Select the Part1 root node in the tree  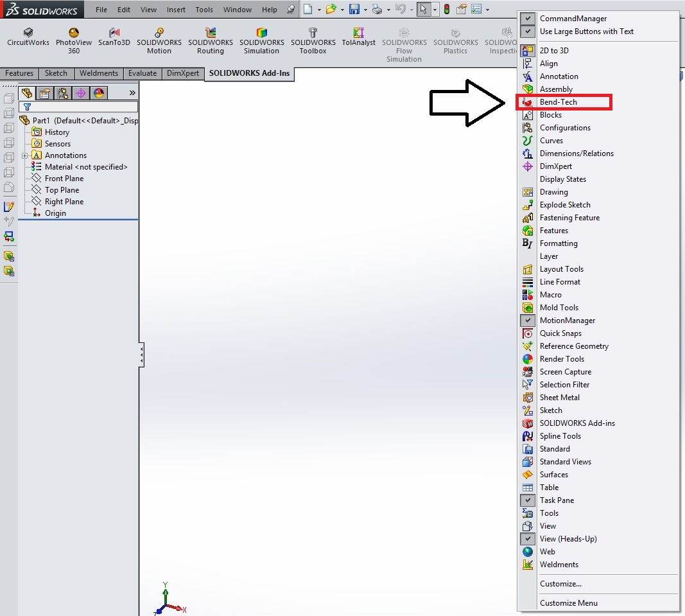pyautogui.click(x=79, y=121)
